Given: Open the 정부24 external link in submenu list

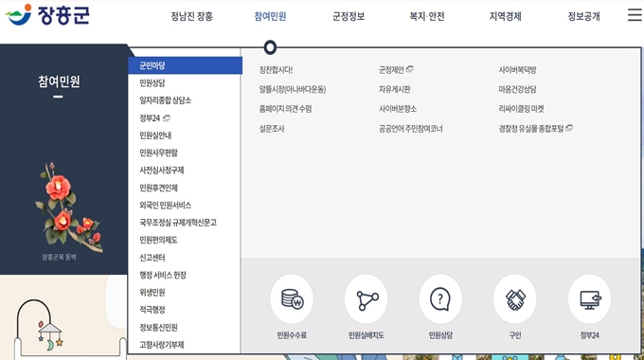Looking at the screenshot, I should [154, 117].
